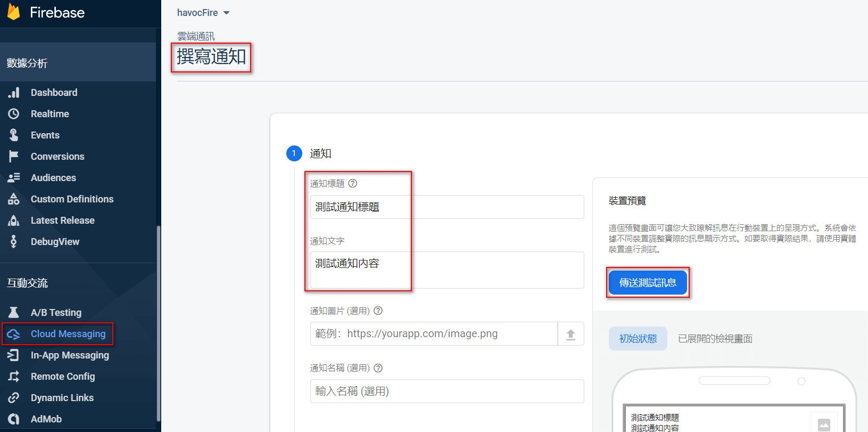Viewport: 868px width, 432px height.
Task: Open A/B Testing page
Action: coord(56,313)
